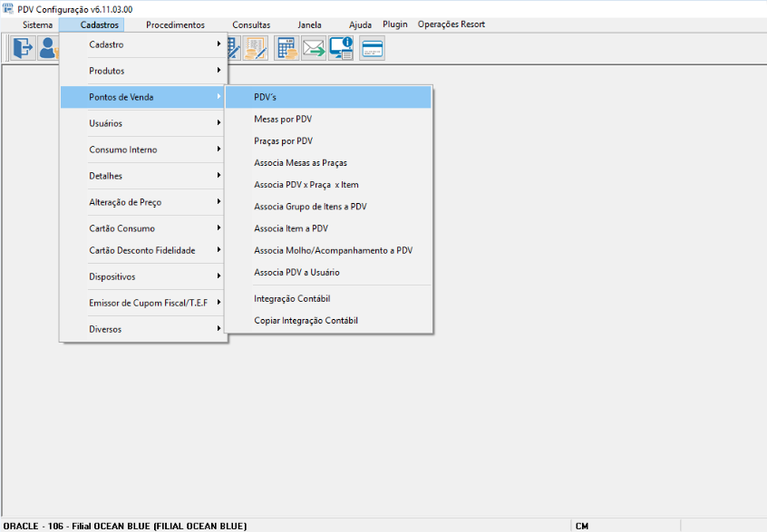Open the Plugin menu
The image size is (767, 532).
(x=394, y=24)
